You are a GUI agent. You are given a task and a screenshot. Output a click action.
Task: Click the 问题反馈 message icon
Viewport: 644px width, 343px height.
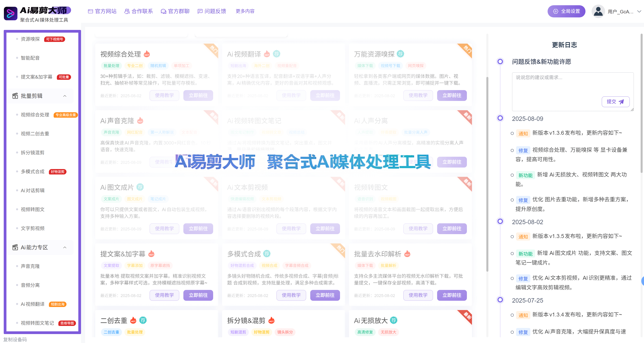200,11
